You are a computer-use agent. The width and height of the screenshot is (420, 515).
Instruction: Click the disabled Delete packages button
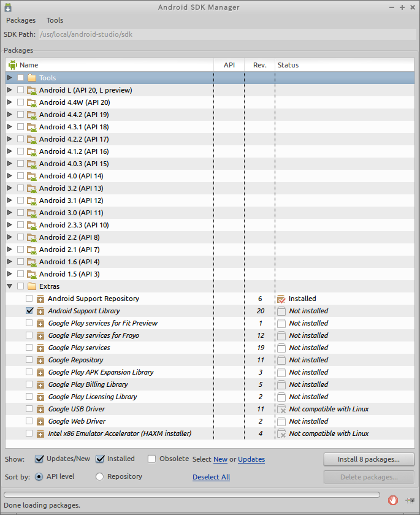368,477
